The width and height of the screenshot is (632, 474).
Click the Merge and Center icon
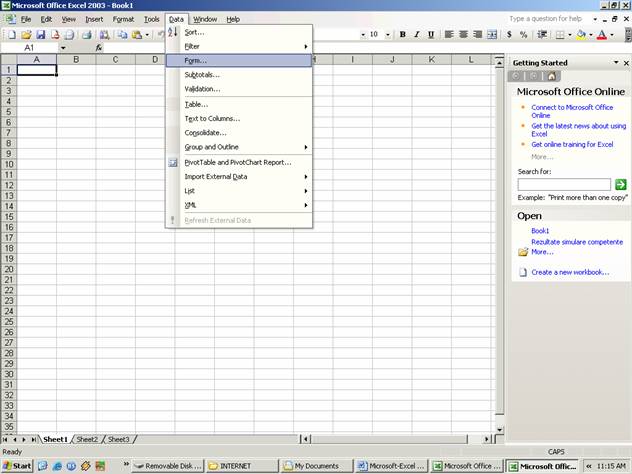[492, 35]
